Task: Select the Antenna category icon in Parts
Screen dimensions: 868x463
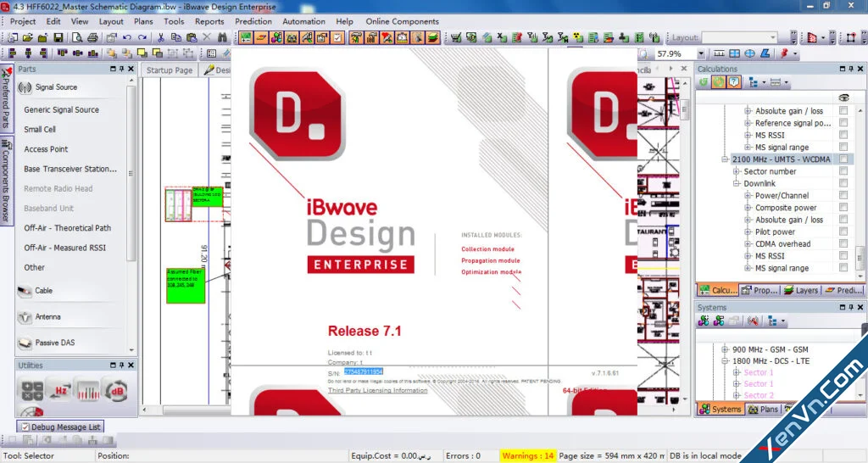Action: coord(25,317)
